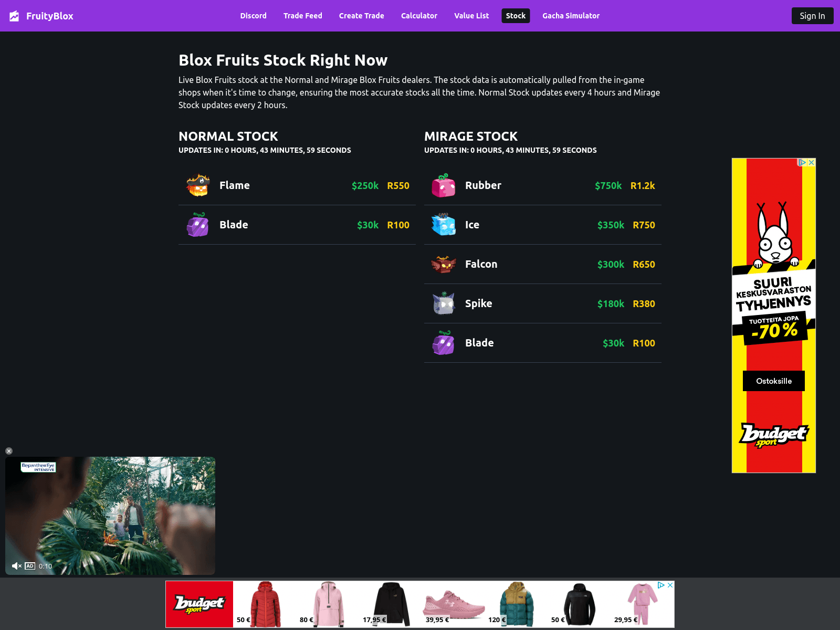This screenshot has height=630, width=840.
Task: Select the Spike fruit icon in Mirage Stock
Action: pyautogui.click(x=443, y=303)
